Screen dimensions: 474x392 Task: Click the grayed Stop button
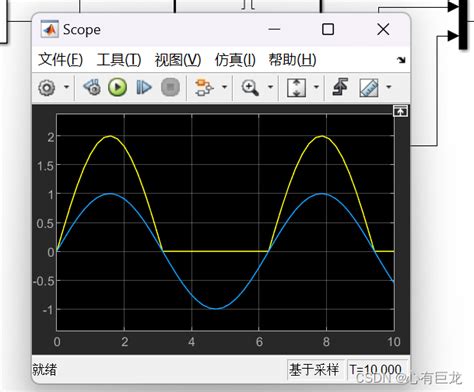click(x=170, y=87)
